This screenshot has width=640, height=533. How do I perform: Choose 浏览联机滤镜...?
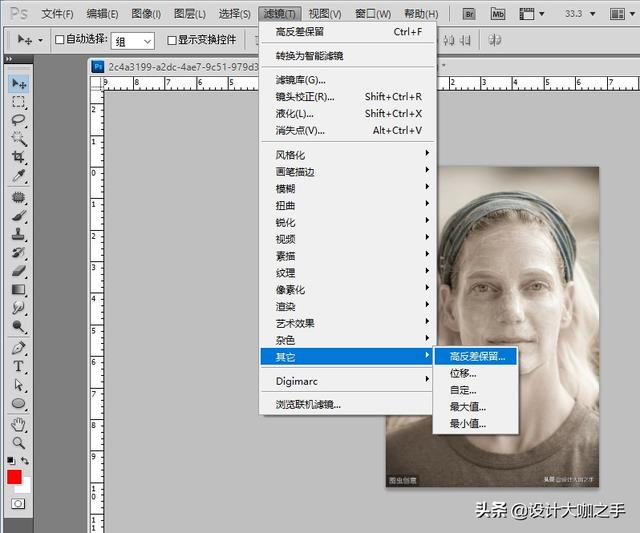pyautogui.click(x=347, y=404)
